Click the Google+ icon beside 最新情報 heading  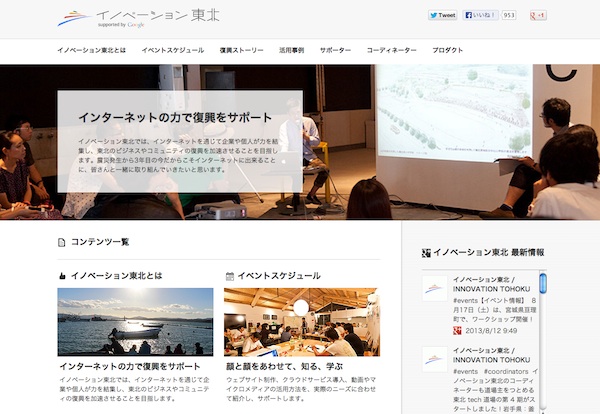point(426,253)
